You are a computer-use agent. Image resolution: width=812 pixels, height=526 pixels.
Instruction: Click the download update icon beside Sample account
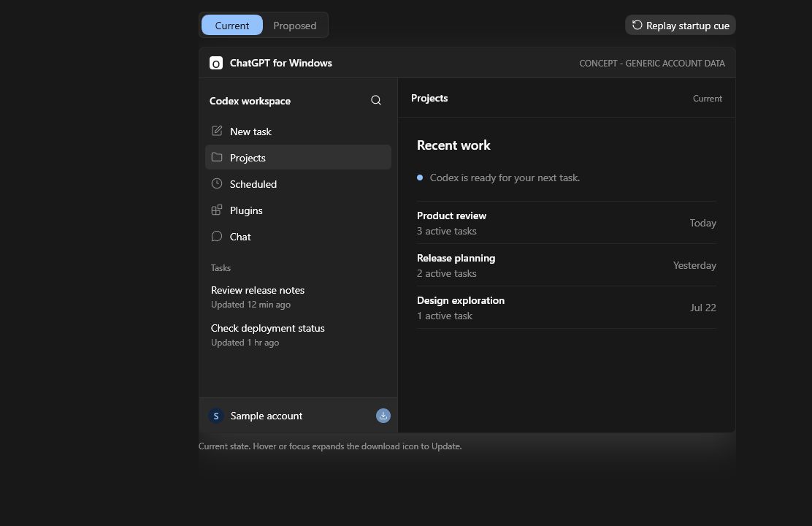click(x=383, y=416)
